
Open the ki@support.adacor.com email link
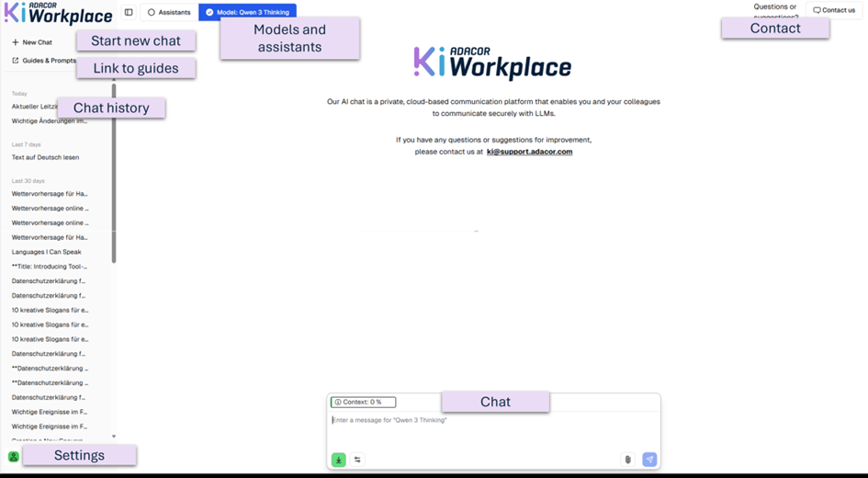(x=530, y=152)
